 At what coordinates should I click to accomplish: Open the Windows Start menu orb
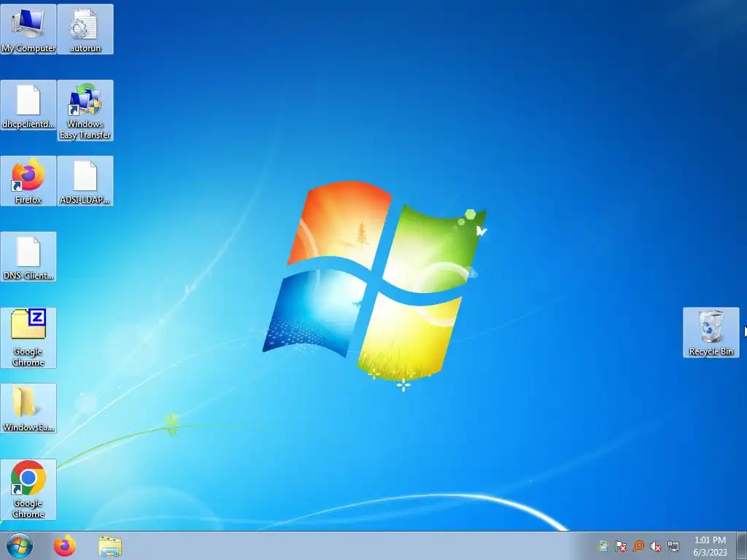point(20,545)
